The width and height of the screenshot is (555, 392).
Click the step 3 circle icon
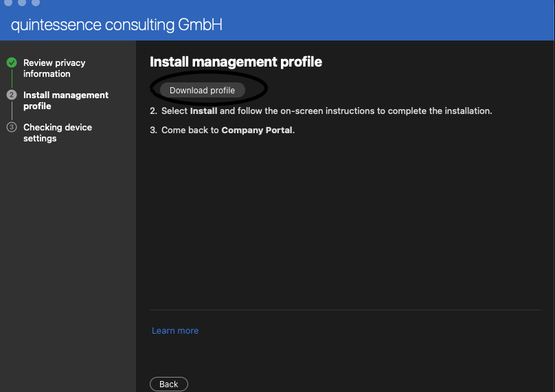[x=12, y=127]
